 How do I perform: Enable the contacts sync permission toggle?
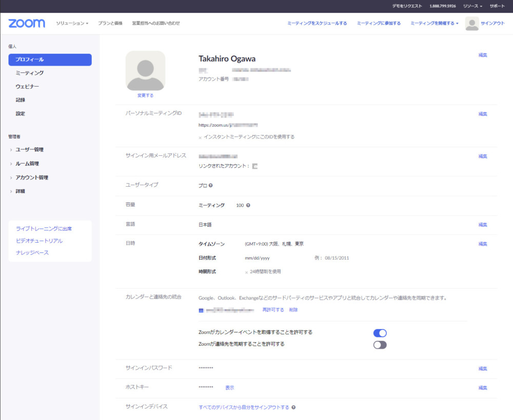(x=380, y=345)
